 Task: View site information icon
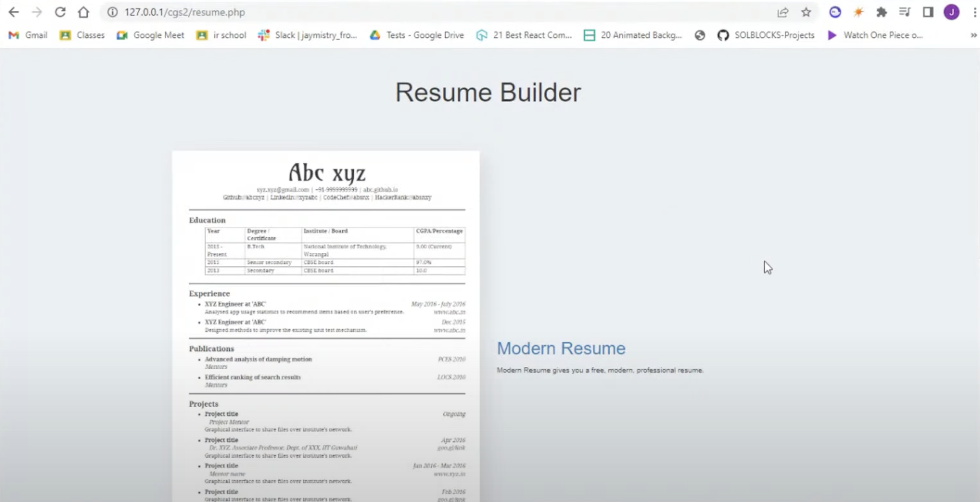coord(112,12)
